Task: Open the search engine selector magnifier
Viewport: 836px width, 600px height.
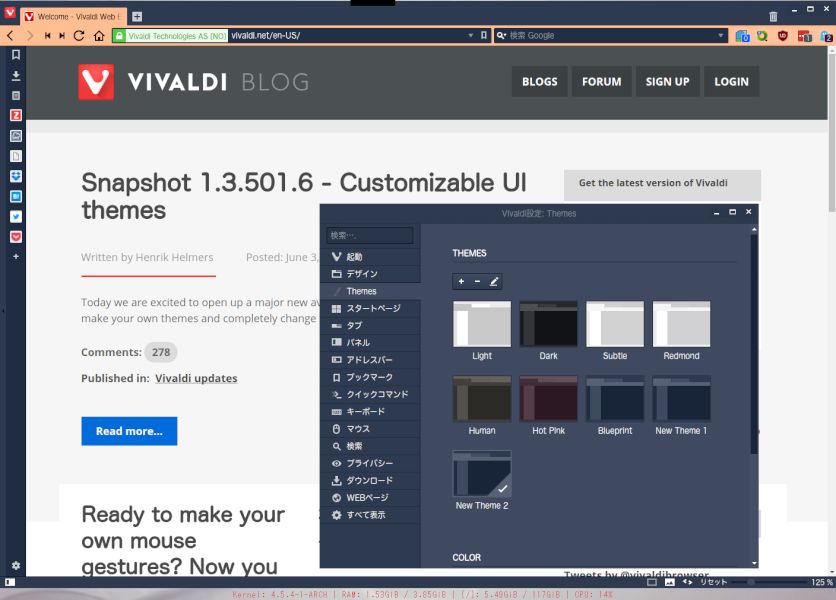Action: point(501,36)
